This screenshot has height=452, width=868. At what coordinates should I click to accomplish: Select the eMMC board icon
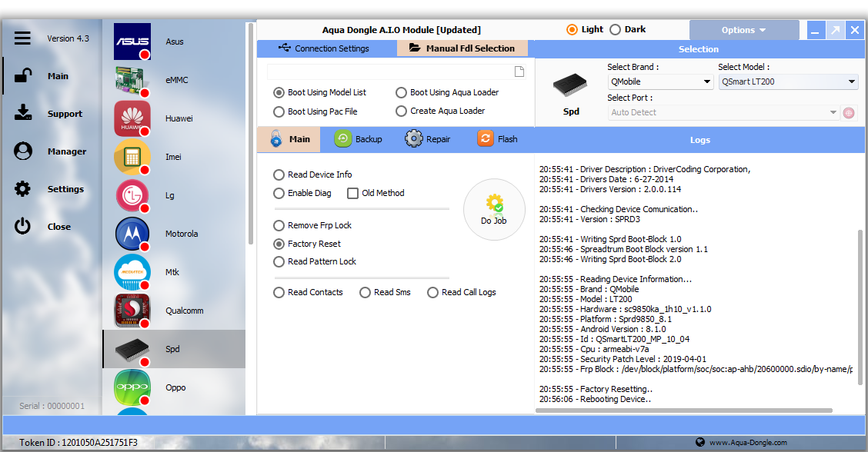[x=132, y=80]
